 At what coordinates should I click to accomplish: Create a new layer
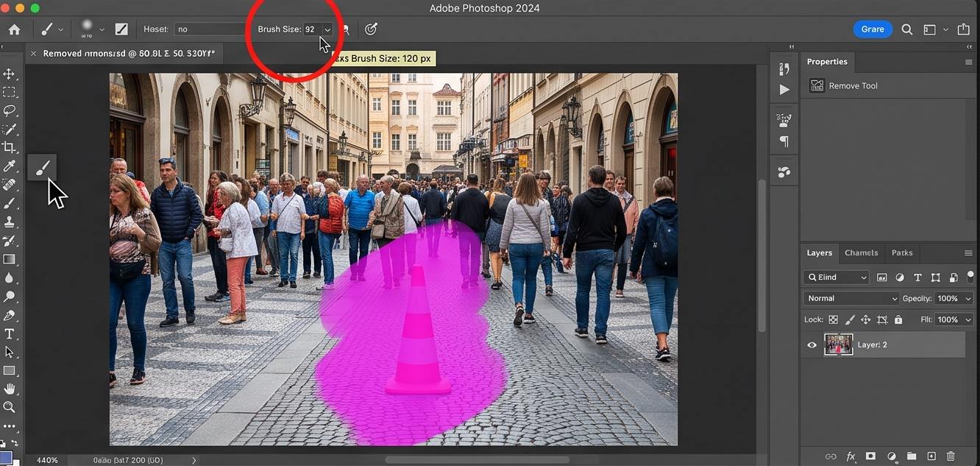[931, 456]
